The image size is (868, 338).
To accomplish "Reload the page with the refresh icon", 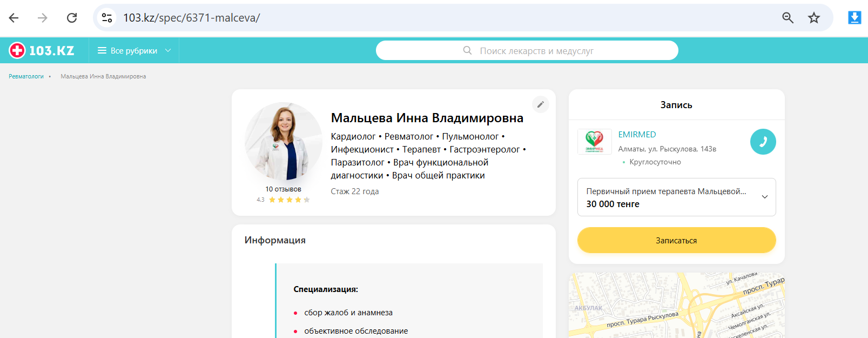I will (72, 18).
